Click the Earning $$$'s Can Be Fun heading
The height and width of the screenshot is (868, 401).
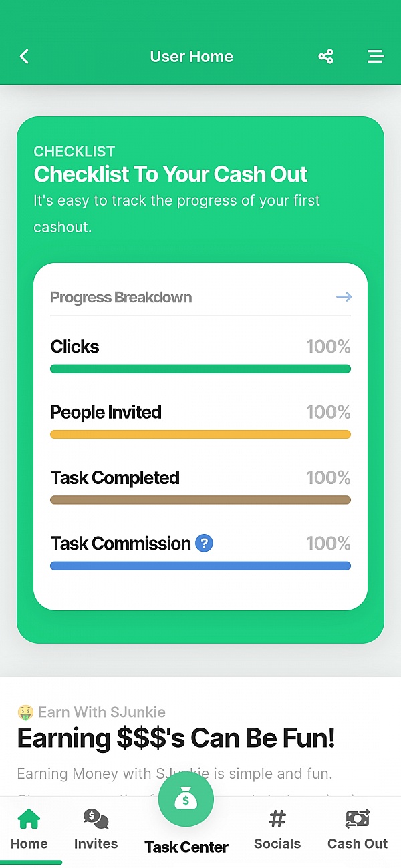tap(176, 738)
